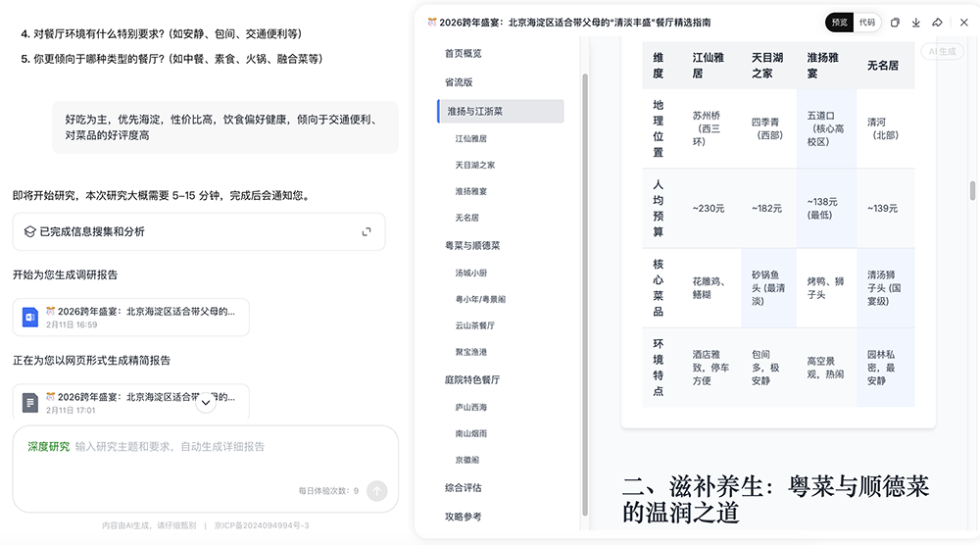The image size is (980, 545).
Task: Open 粤菜与顺德菜 section in sidebar
Action: 472,246
